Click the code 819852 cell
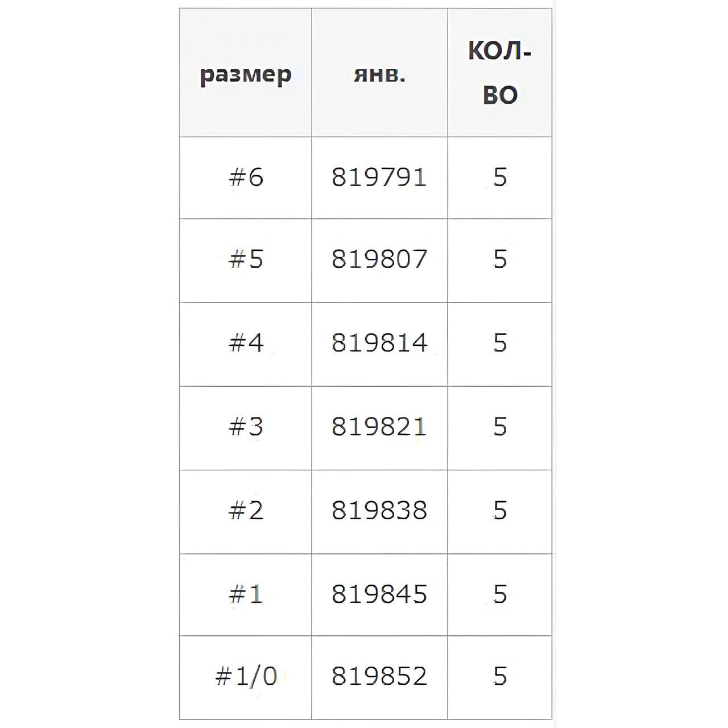 tap(379, 677)
